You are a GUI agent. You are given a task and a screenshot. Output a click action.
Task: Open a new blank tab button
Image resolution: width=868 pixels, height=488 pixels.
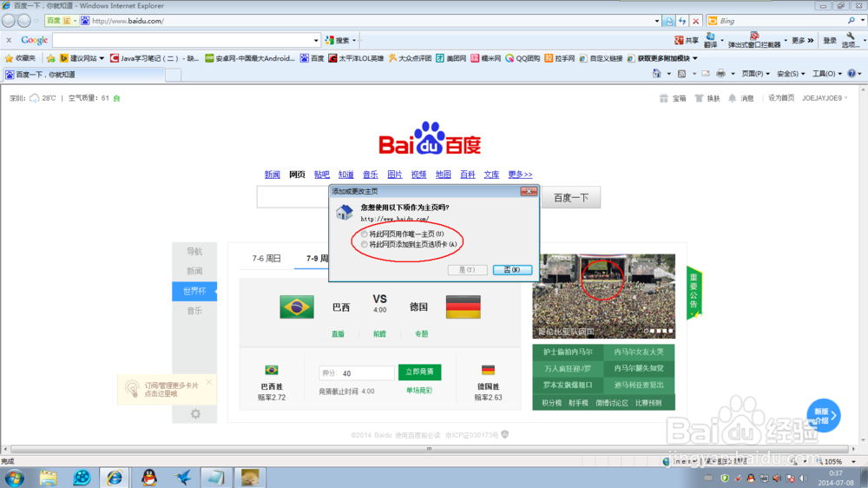(x=174, y=75)
